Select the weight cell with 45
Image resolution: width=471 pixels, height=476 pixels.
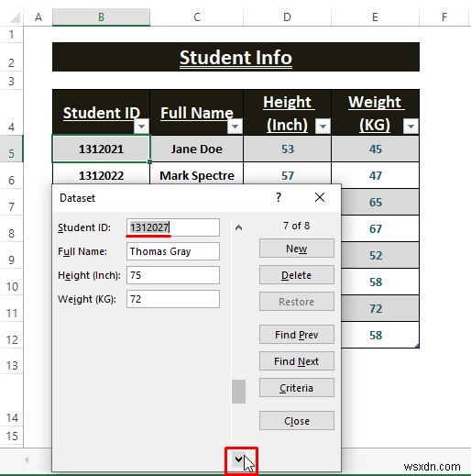click(375, 149)
